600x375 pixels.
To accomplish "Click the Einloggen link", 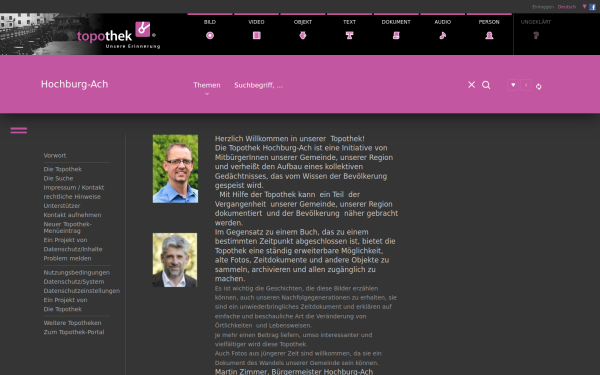I will pyautogui.click(x=543, y=7).
